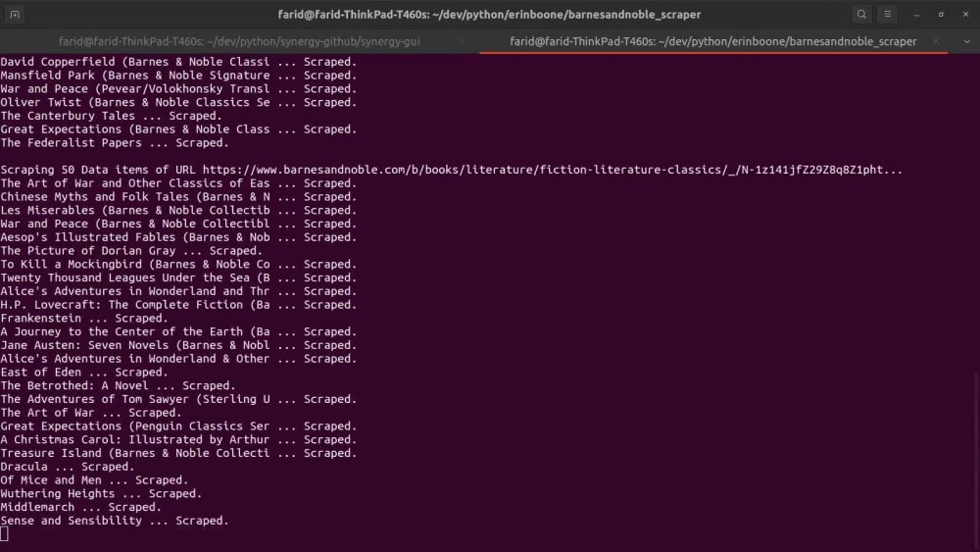
Task: Click the terminal cursor block at prompt
Action: point(4,534)
